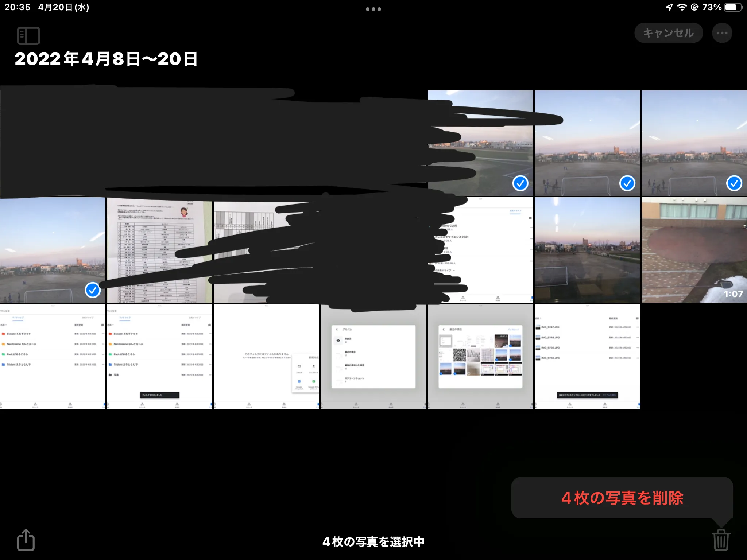Confirm 4枚の写真を削除
Screen dimensions: 747x560
point(622,498)
